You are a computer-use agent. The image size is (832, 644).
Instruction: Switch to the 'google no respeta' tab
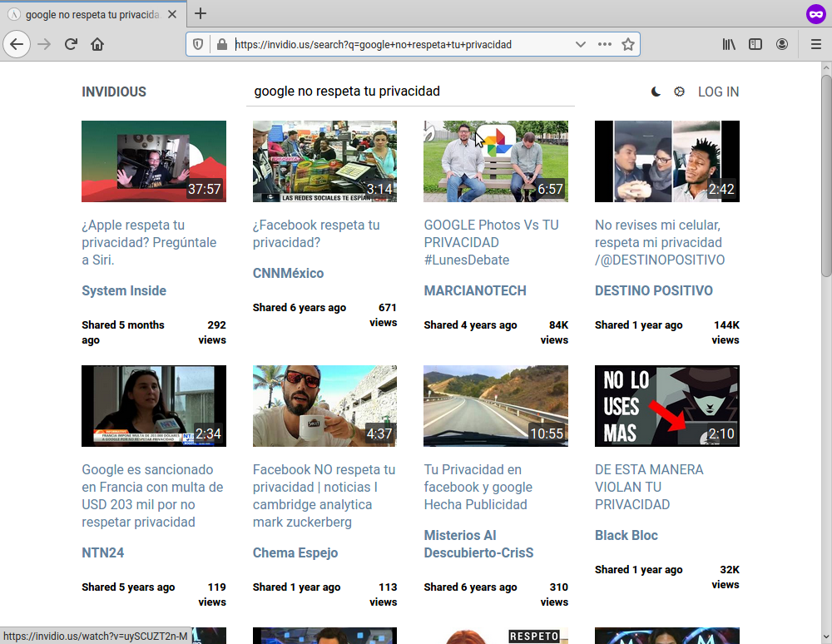(x=92, y=14)
